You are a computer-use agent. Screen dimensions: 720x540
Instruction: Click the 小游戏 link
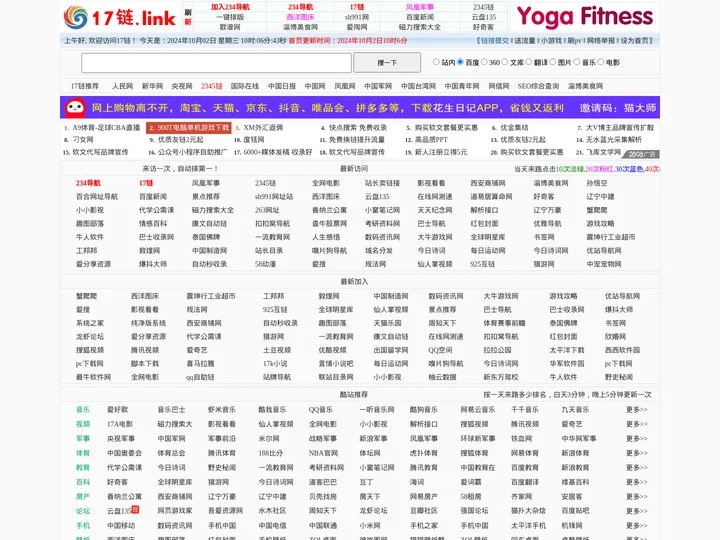point(551,40)
